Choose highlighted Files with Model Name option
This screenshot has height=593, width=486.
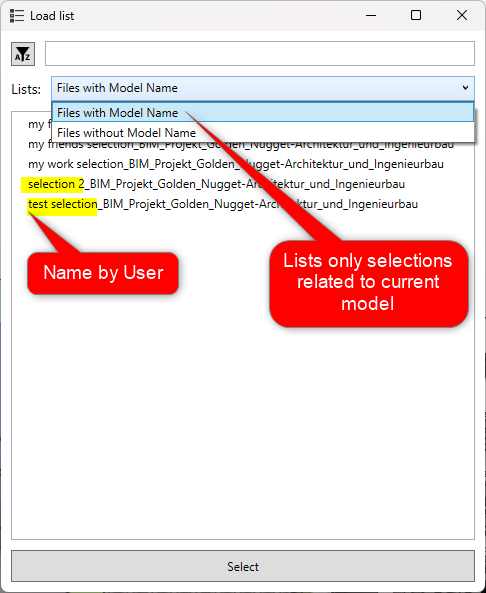coord(263,112)
